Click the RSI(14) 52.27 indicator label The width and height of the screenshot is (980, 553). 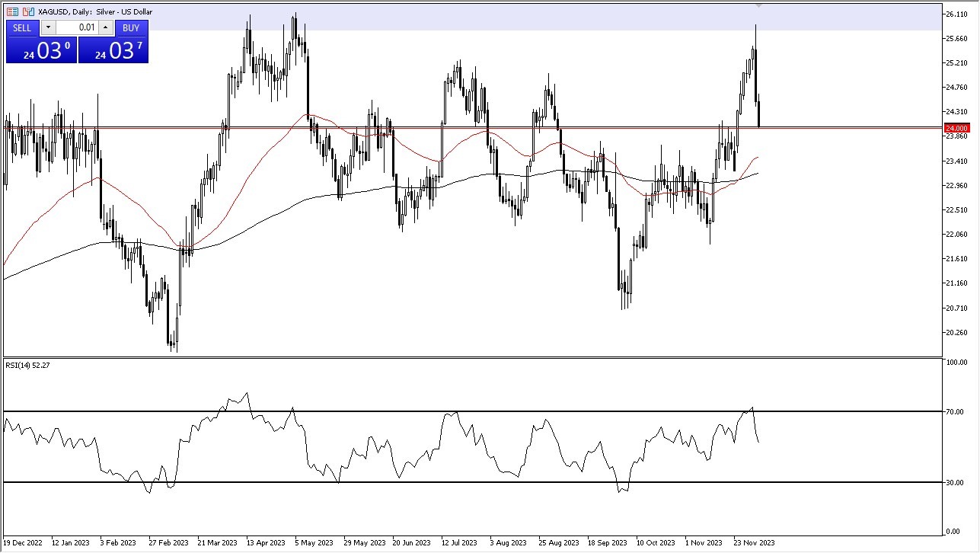click(27, 366)
